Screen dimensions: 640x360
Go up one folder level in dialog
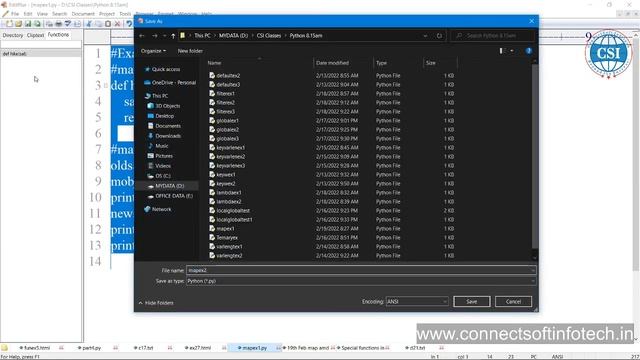pos(173,36)
